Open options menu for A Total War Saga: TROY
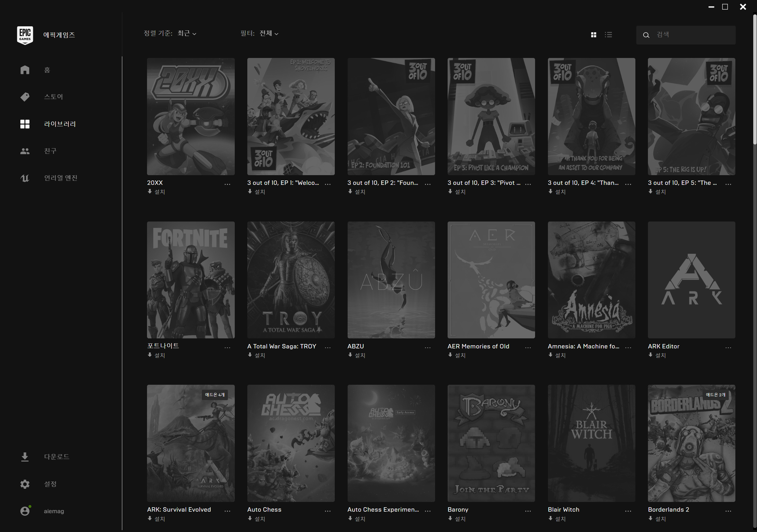This screenshot has width=757, height=532. point(328,347)
